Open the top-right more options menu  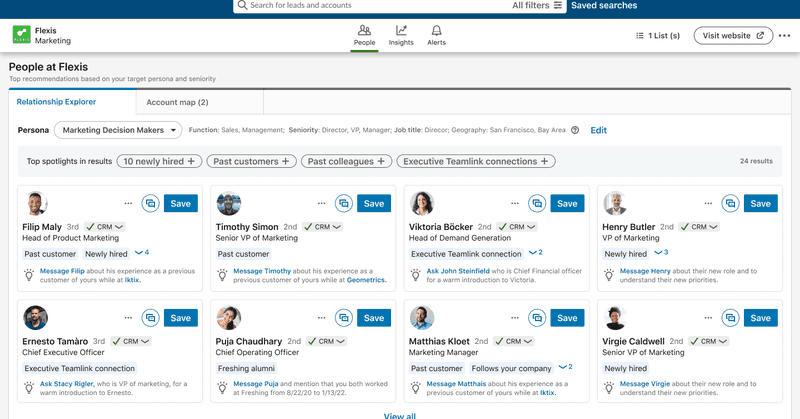785,36
